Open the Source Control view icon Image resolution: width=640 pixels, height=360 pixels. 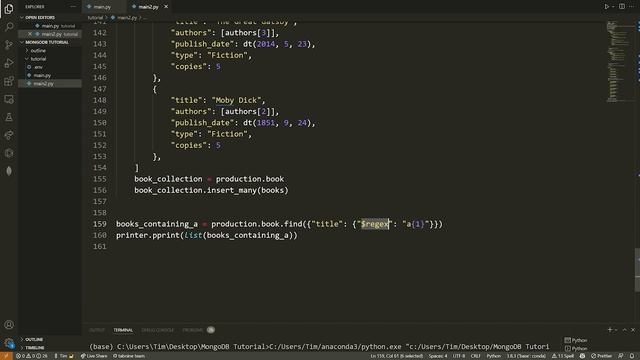(9, 45)
